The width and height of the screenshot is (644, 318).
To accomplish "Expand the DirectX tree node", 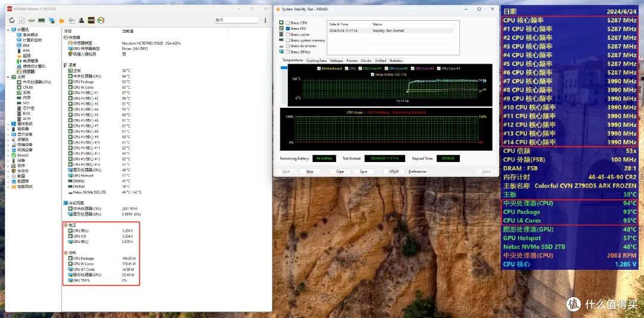I will coord(8,155).
